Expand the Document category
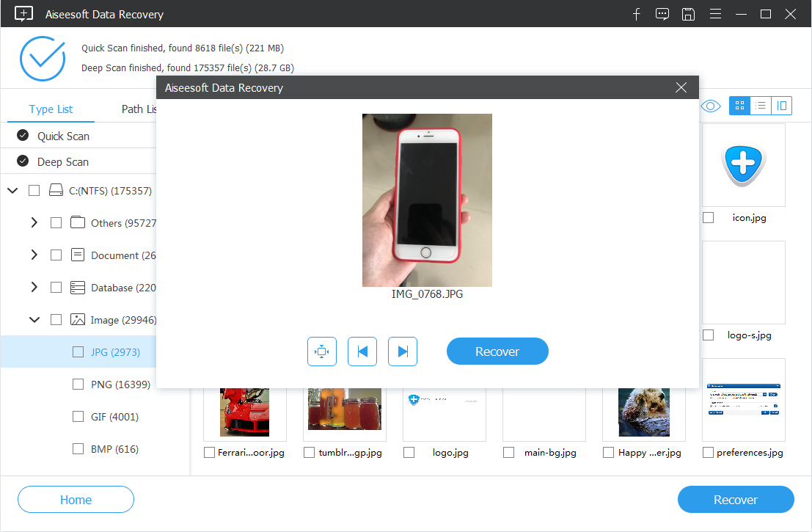Image resolution: width=812 pixels, height=532 pixels. tap(34, 255)
